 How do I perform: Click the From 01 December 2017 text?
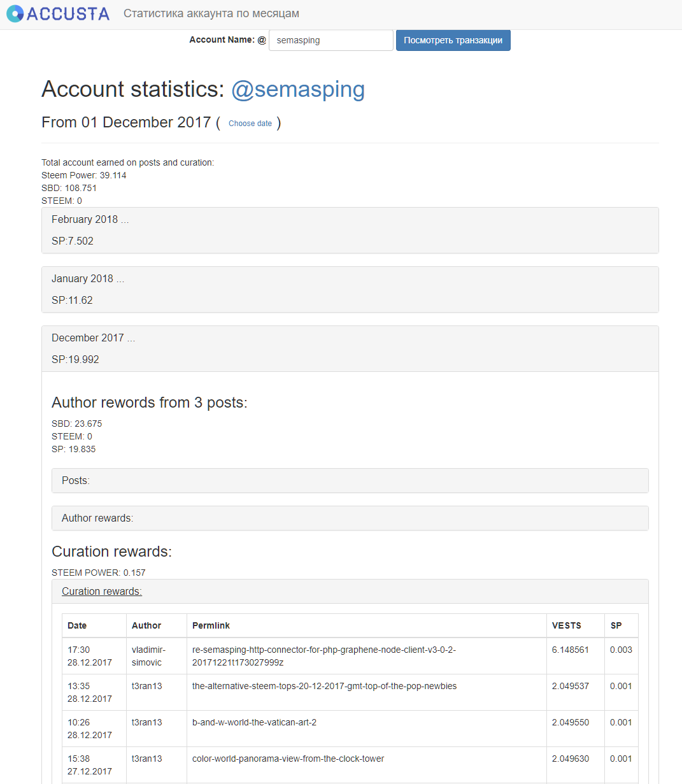(126, 122)
